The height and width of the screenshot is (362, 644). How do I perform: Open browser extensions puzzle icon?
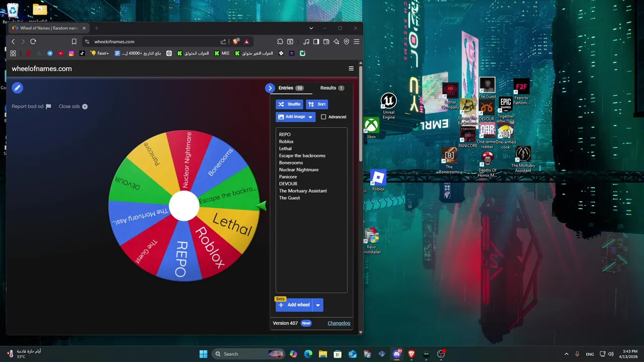pos(280,42)
